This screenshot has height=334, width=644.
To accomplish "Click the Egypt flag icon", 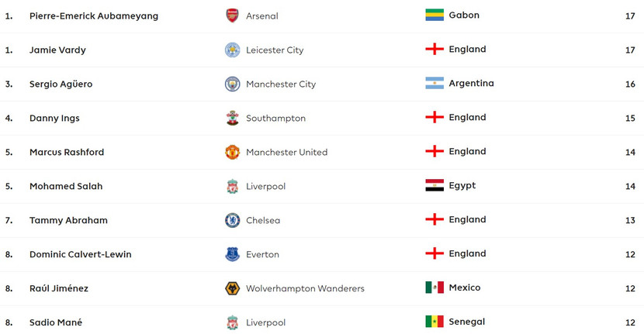I will (435, 185).
